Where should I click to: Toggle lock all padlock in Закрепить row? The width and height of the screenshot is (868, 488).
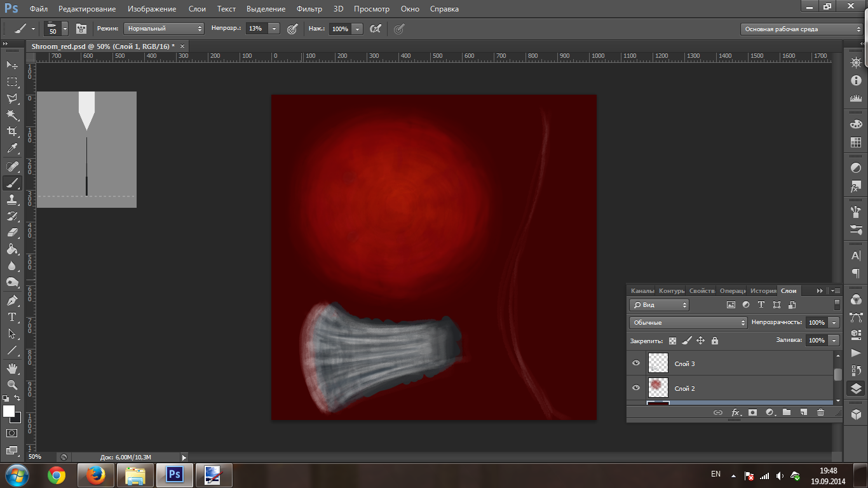[715, 341]
